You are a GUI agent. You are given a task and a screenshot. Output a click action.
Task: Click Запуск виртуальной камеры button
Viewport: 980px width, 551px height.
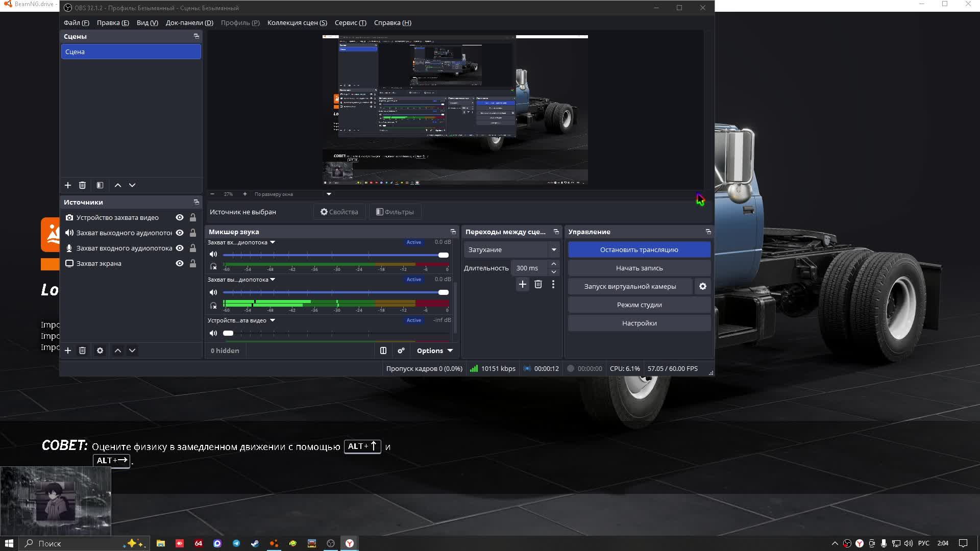tap(630, 286)
